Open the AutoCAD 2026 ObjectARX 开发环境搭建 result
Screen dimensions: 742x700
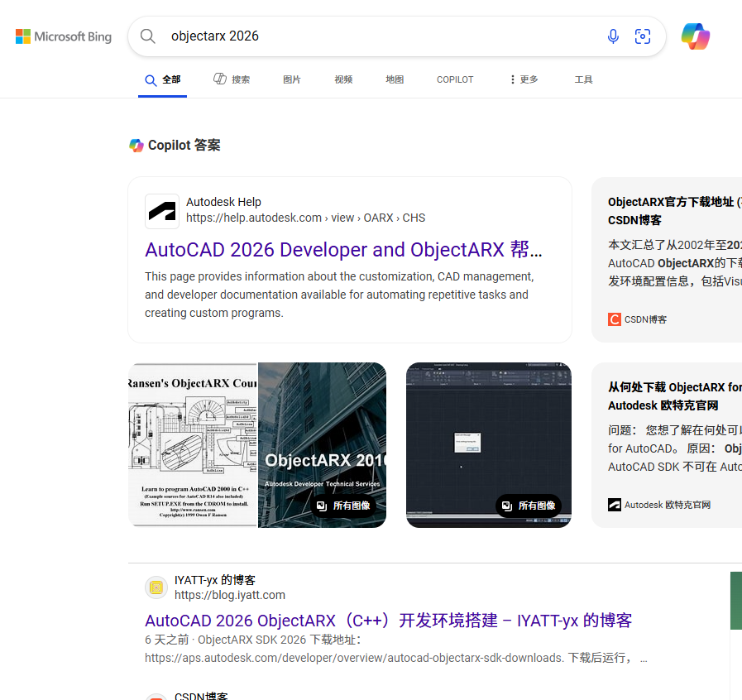point(388,621)
